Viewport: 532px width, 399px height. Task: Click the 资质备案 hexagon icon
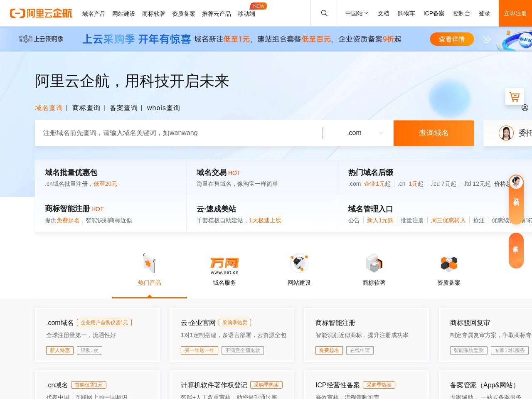click(x=448, y=263)
